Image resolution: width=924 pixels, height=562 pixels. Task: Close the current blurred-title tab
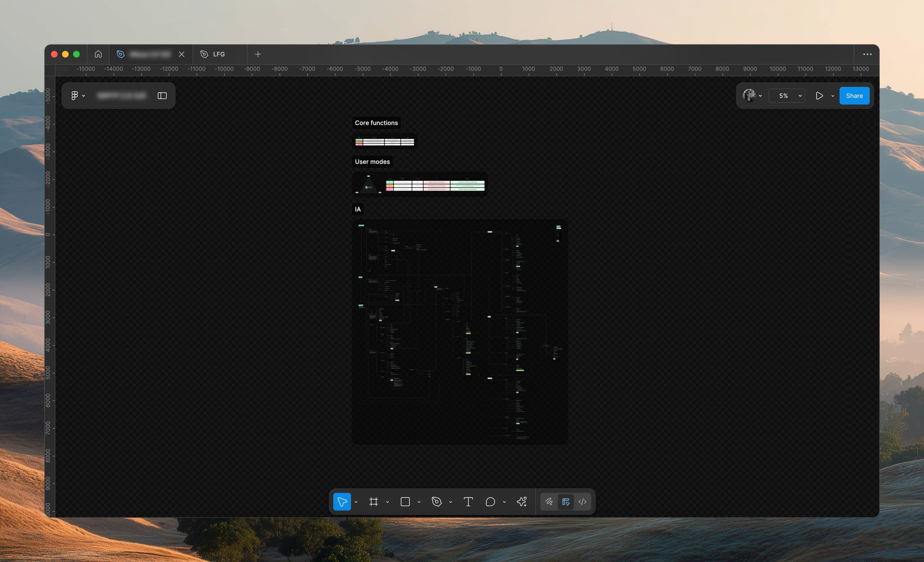182,54
